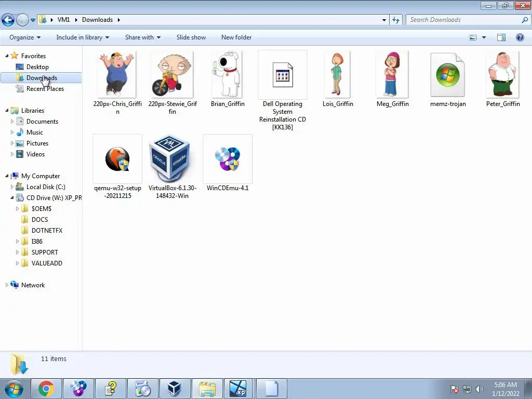
Task: Open the Organize menu
Action: point(25,37)
